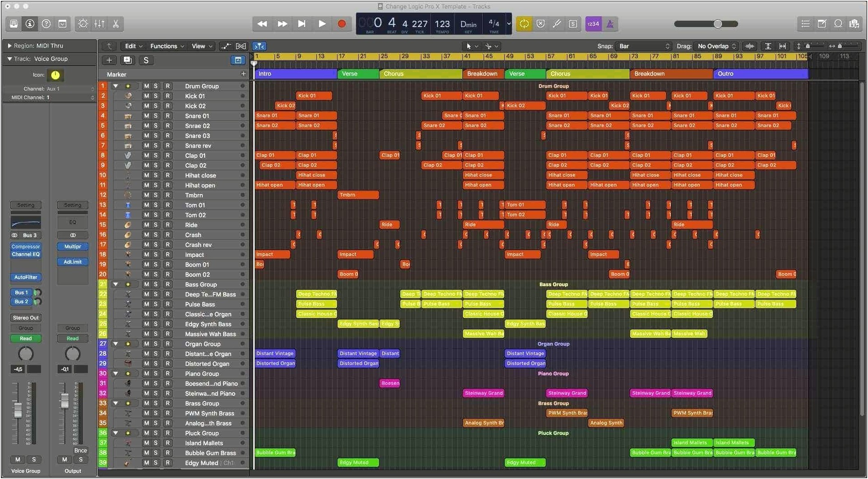Screen dimensions: 868x479
Task: Click the Play transport button
Action: (x=322, y=24)
